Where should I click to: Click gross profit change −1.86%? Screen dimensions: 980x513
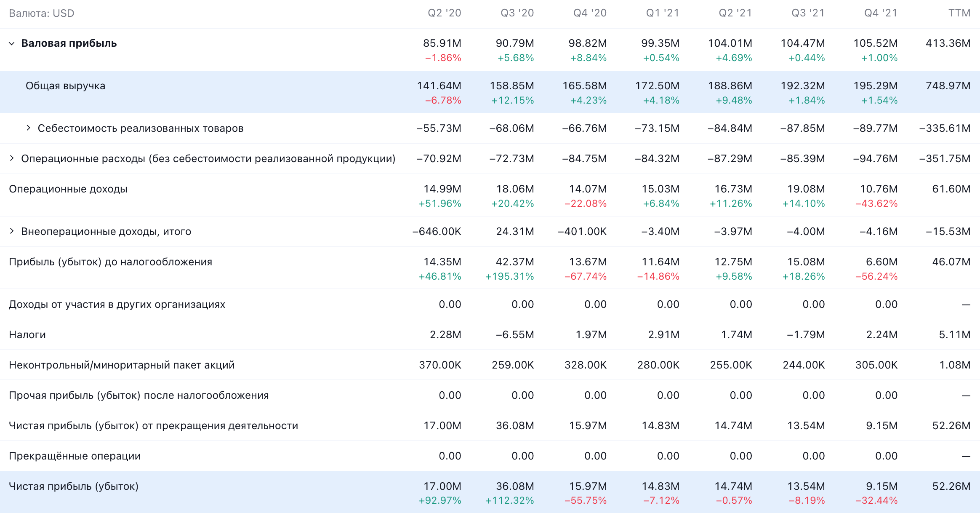(443, 58)
